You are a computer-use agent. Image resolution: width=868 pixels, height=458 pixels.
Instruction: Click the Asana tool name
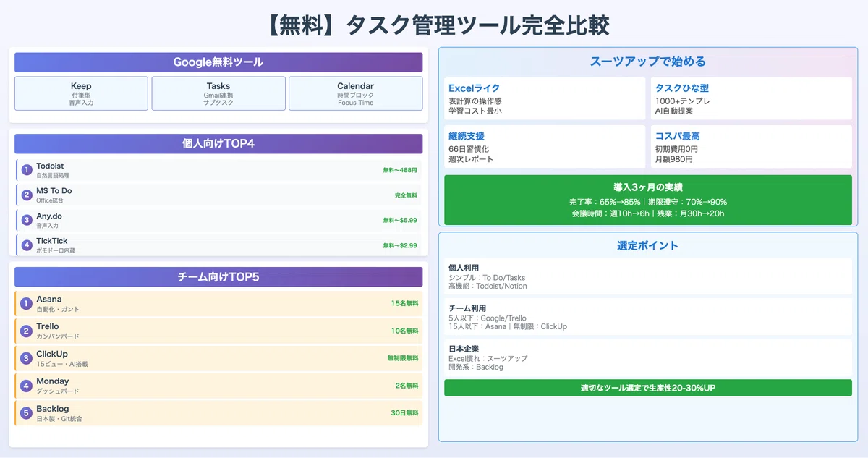(x=49, y=300)
